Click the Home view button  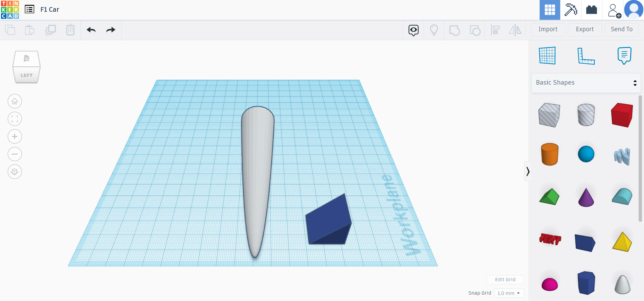pos(15,101)
